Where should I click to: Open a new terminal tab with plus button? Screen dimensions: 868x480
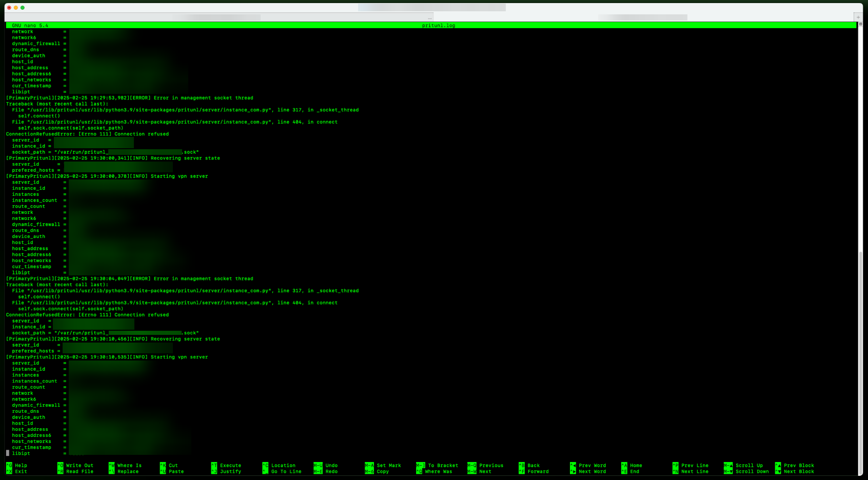click(x=858, y=17)
